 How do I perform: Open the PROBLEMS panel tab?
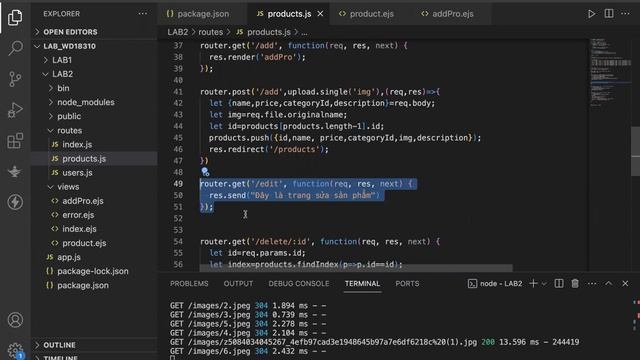189,283
